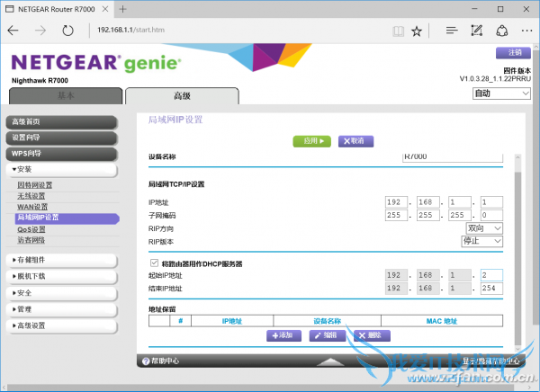The image size is (540, 392).
Task: Click subnet mask last octet 0
Action: [x=491, y=216]
